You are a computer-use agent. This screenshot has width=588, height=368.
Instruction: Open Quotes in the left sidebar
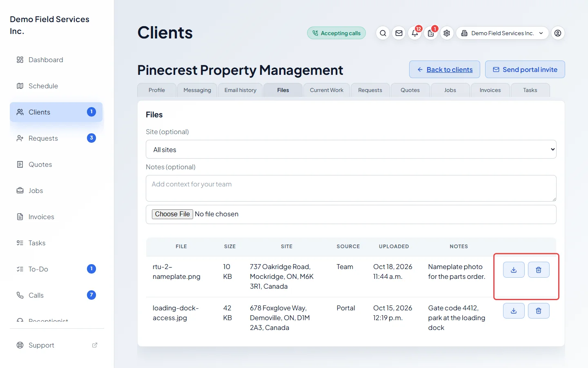pos(56,164)
